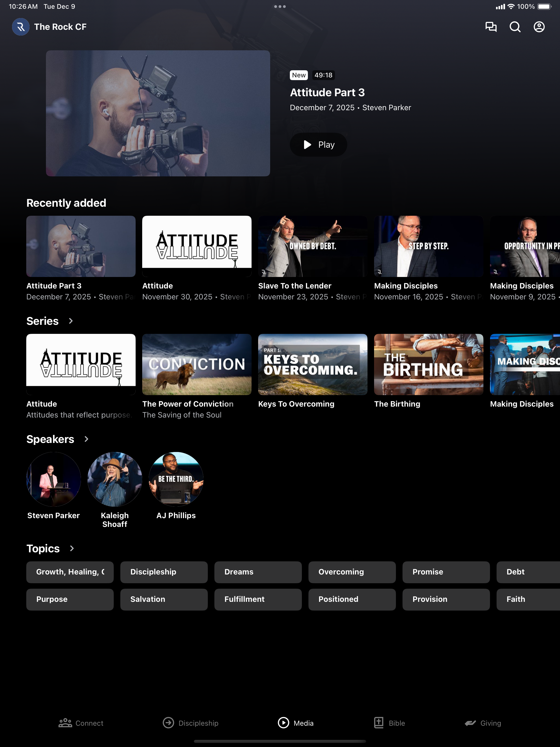Image resolution: width=560 pixels, height=747 pixels.
Task: Tap the Speakers section heading
Action: [x=50, y=439]
